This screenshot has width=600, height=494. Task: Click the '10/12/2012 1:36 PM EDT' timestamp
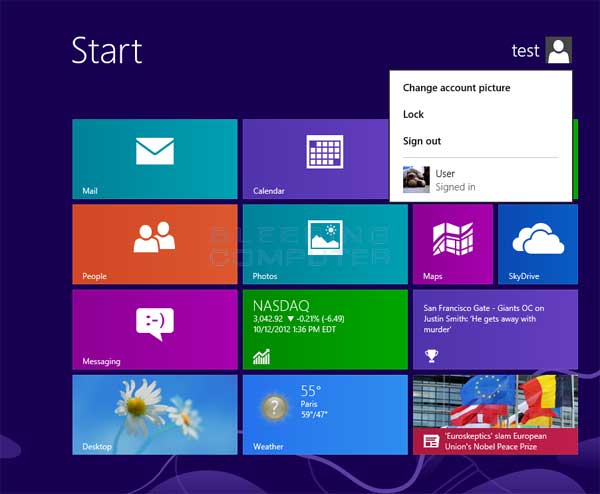point(294,329)
